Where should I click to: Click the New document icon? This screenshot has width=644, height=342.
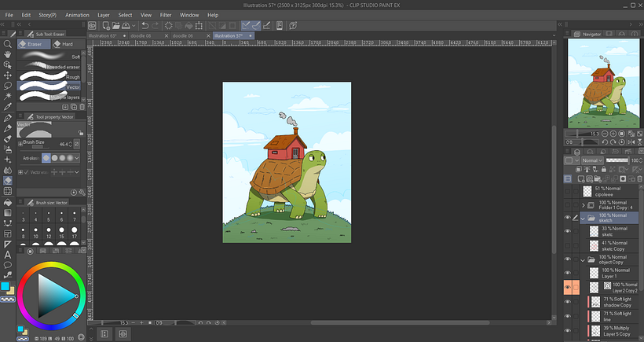click(106, 25)
